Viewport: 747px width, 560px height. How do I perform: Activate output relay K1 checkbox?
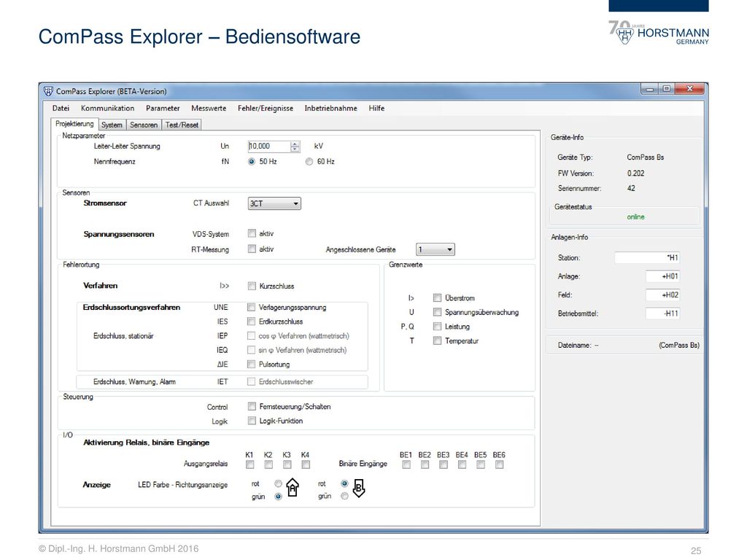pos(249,464)
